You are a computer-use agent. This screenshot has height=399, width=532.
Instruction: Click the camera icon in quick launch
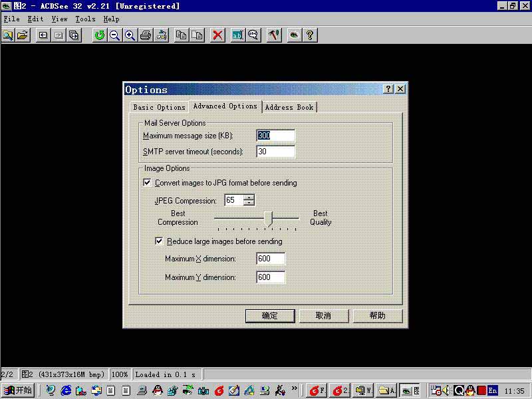(203, 390)
